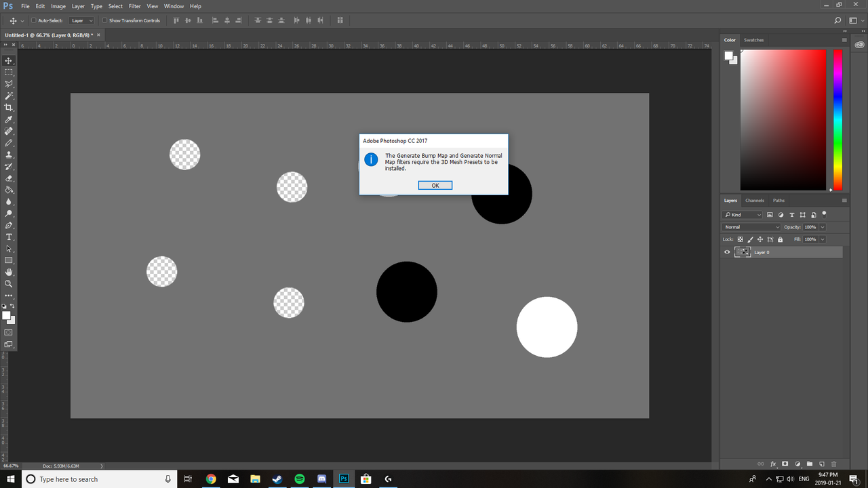Hide Layer 0 with eye icon

click(727, 252)
